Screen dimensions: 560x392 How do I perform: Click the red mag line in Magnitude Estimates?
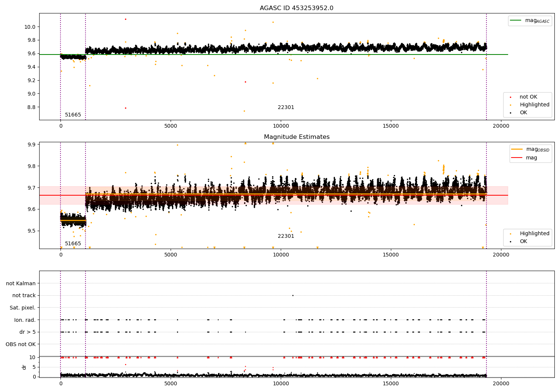point(273,195)
